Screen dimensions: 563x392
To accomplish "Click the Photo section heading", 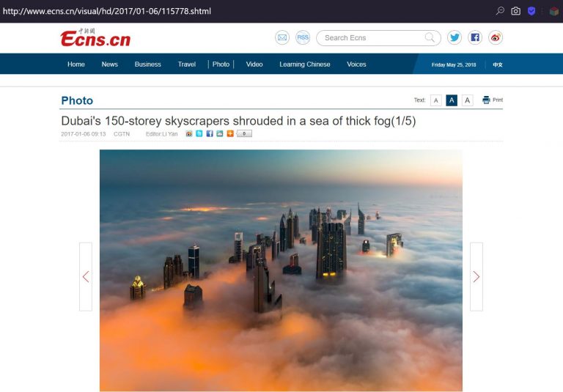I will pos(77,100).
